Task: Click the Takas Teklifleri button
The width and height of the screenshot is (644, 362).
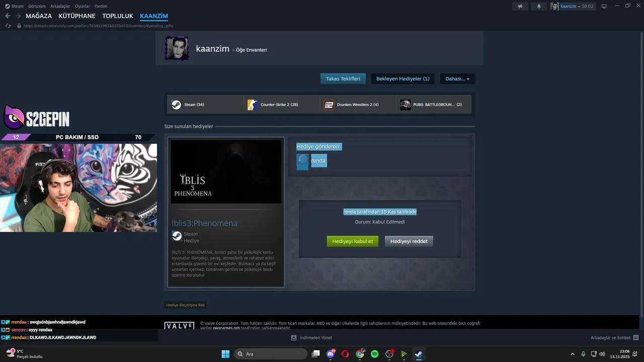Action: click(x=343, y=79)
